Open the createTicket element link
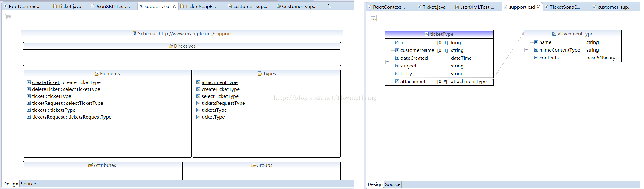Image resolution: width=644 pixels, height=189 pixels. point(46,82)
